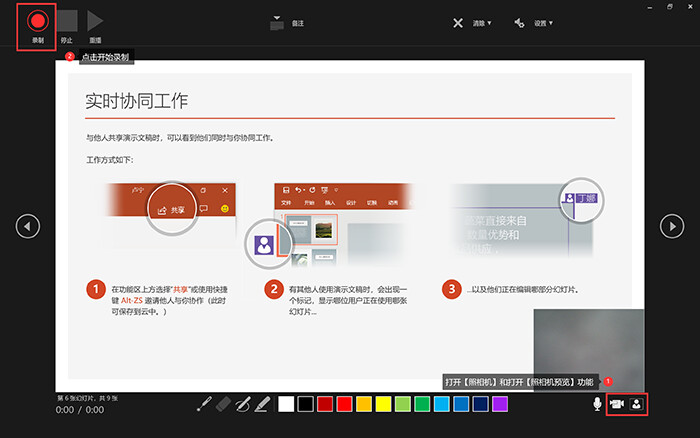Image resolution: width=700 pixels, height=438 pixels.
Task: Go to the previous slide arrow
Action: click(28, 226)
